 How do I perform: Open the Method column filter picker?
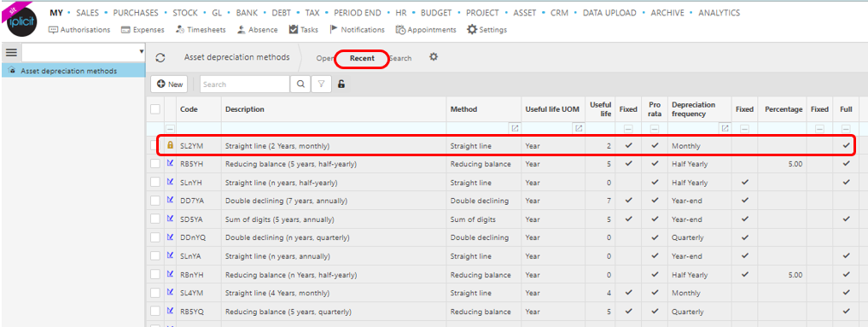pos(515,128)
